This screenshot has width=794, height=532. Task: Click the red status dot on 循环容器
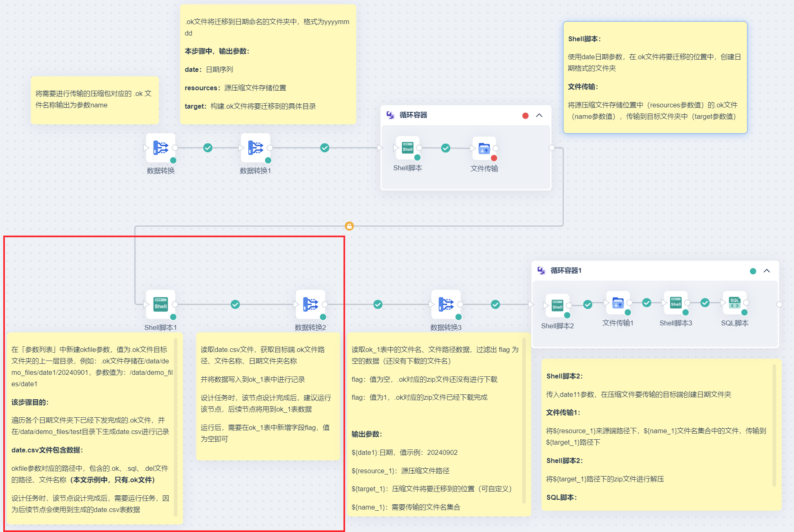[x=525, y=116]
